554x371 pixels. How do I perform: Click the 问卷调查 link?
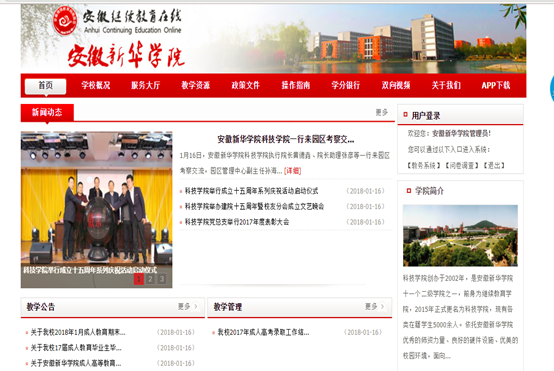[462, 165]
